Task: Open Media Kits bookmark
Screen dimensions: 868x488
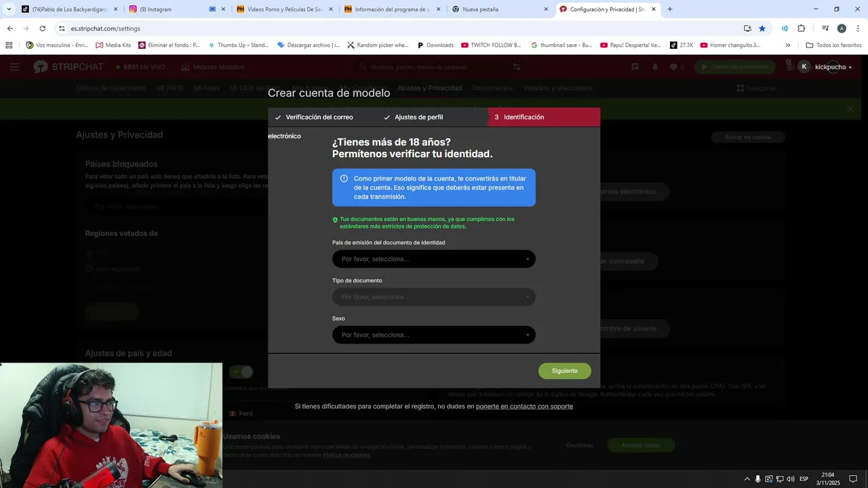Action: click(x=113, y=45)
